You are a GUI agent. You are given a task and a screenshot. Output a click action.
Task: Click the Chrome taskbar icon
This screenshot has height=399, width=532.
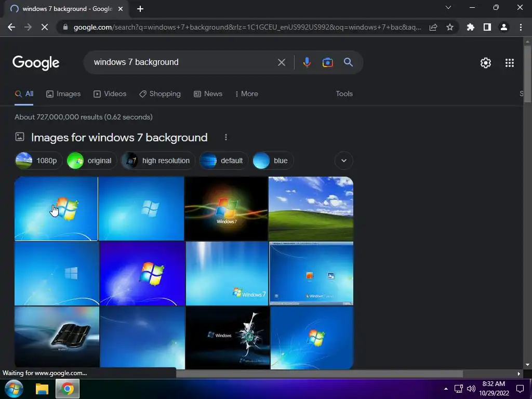point(67,389)
